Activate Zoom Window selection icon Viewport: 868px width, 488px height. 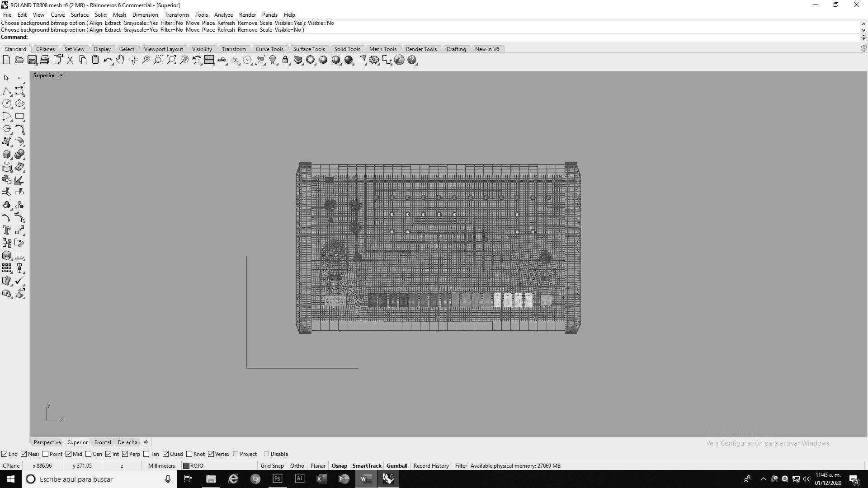coord(158,60)
